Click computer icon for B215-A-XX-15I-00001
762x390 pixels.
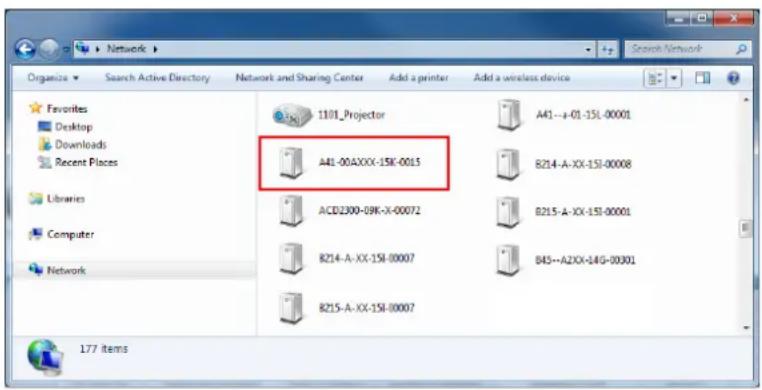click(509, 212)
